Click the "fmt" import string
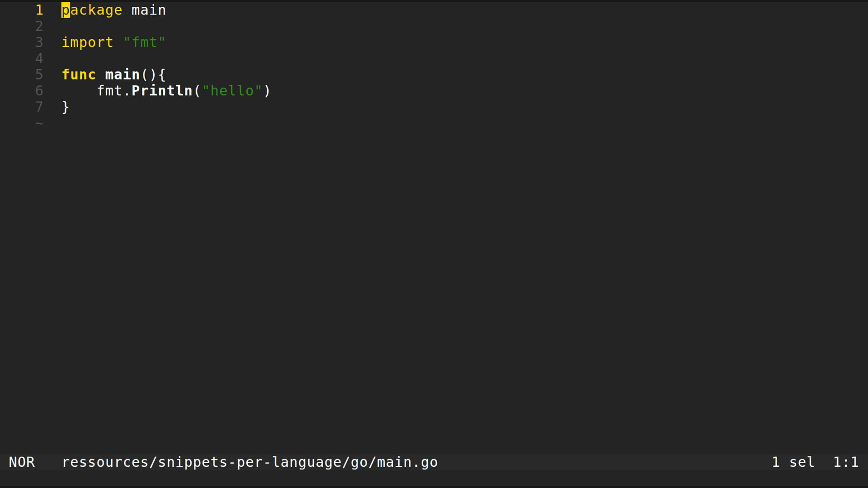 pos(144,42)
